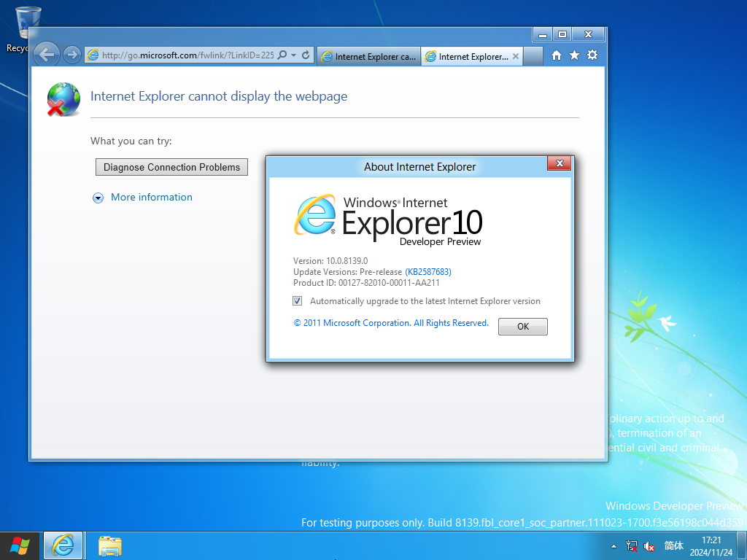
Task: Go to the home page via Home icon
Action: [x=557, y=55]
